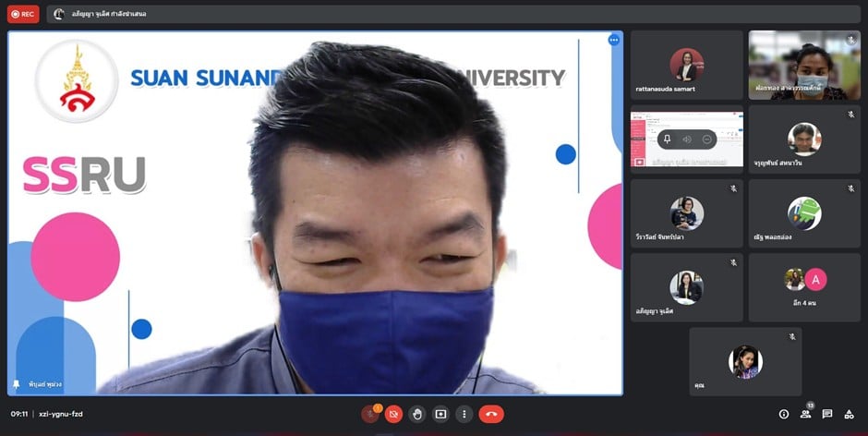The width and height of the screenshot is (868, 436).
Task: Remove the presentation tile with minus icon
Action: 707,139
